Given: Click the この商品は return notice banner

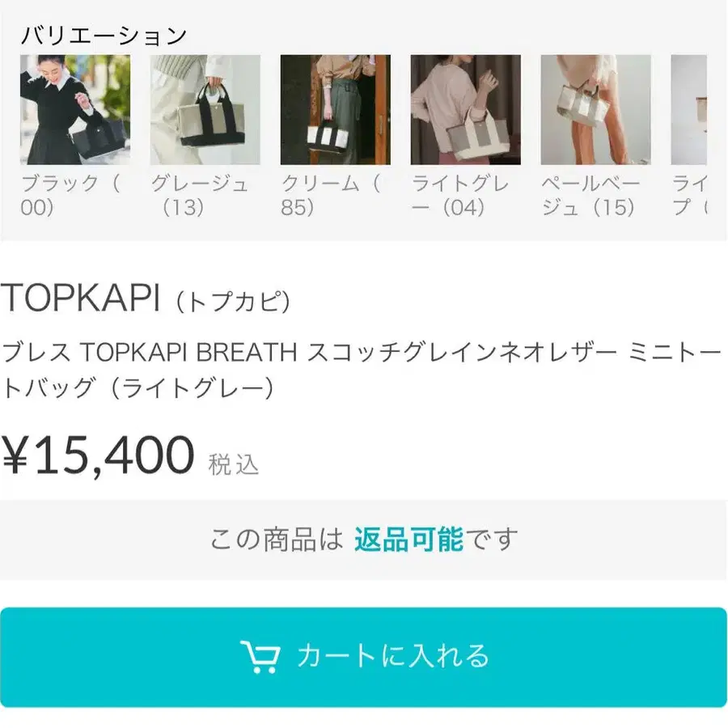Looking at the screenshot, I should 363,540.
